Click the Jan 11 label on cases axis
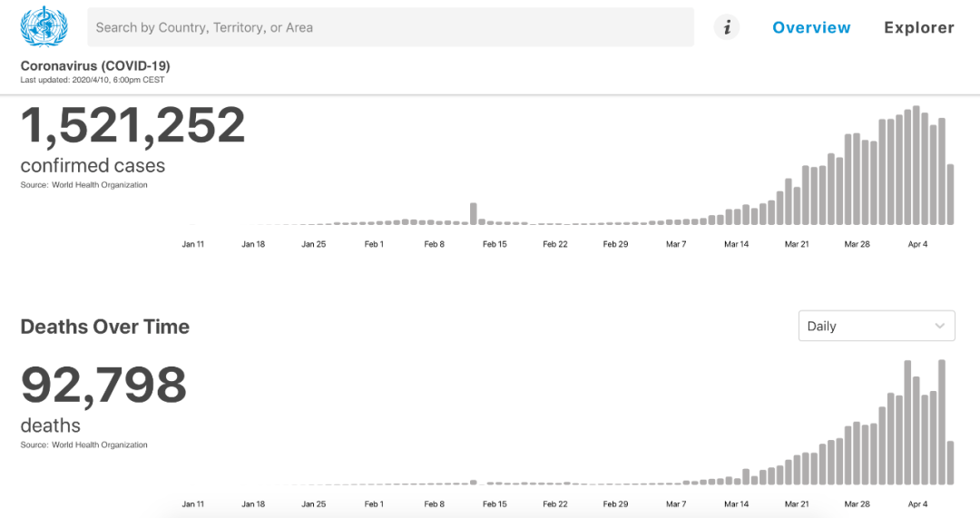 coord(193,244)
